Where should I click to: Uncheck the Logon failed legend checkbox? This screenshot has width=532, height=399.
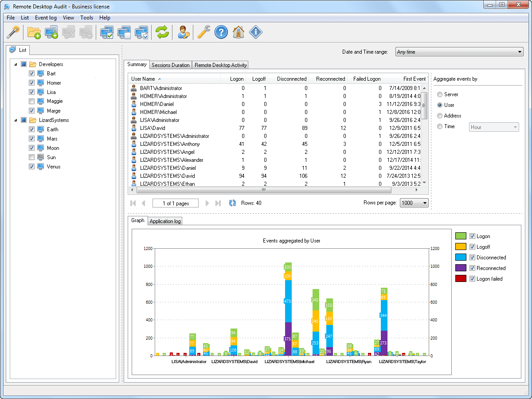472,279
